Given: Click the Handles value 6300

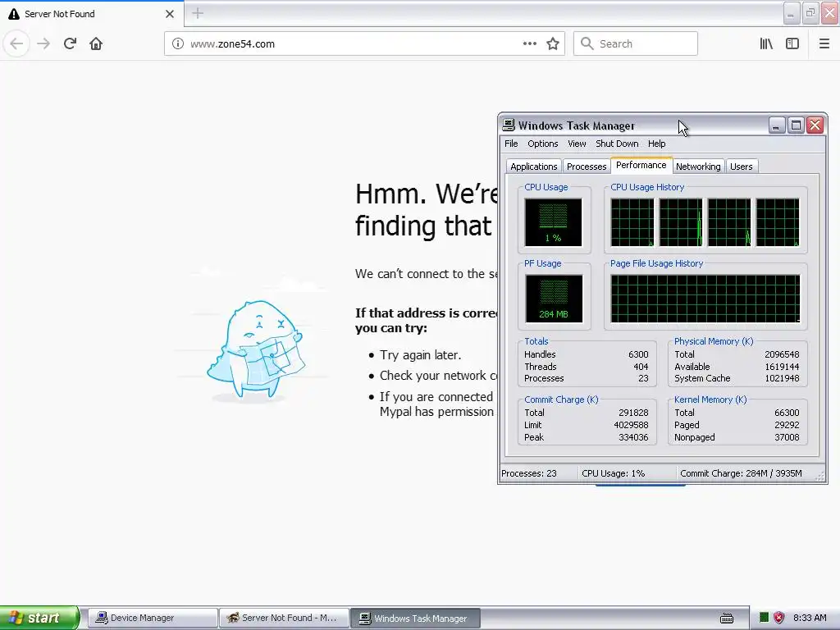Looking at the screenshot, I should coord(638,354).
